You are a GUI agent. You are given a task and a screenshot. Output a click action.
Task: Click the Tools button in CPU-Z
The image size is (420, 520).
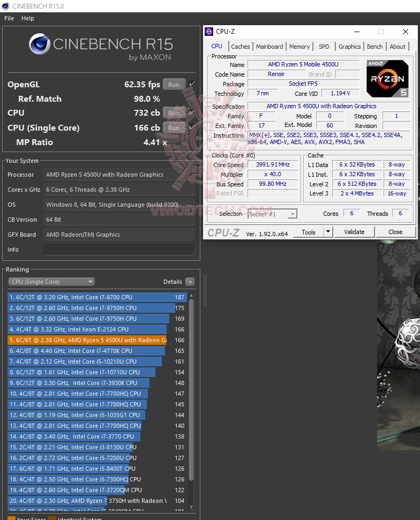tap(309, 232)
